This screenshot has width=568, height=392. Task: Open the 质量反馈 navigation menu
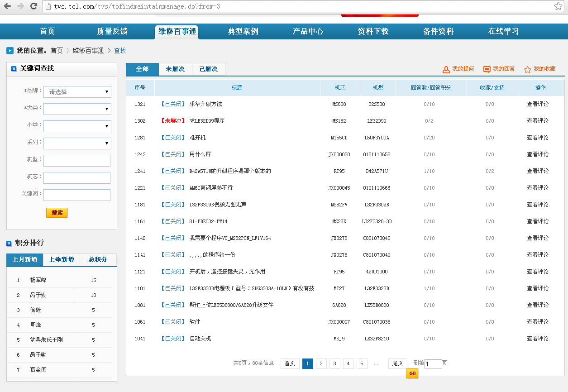112,31
